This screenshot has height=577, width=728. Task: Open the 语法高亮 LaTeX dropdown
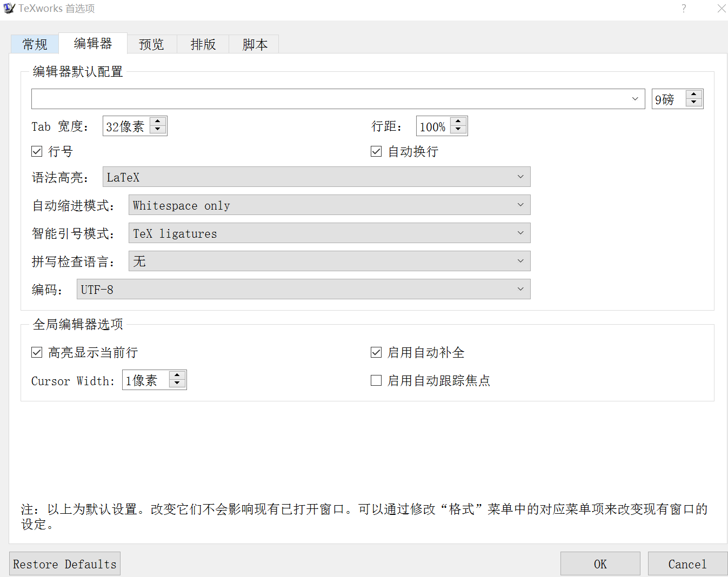(317, 177)
